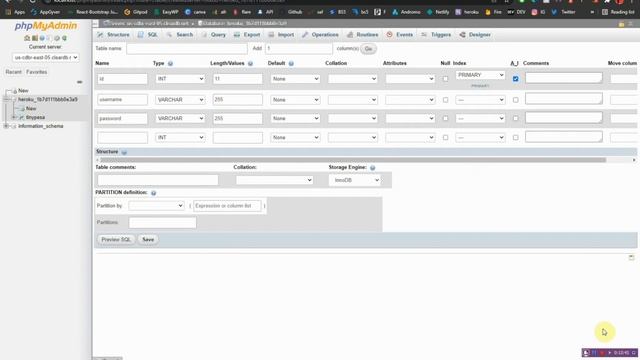Open the Gitpod bookmark
The image size is (640, 360).
(x=136, y=12)
